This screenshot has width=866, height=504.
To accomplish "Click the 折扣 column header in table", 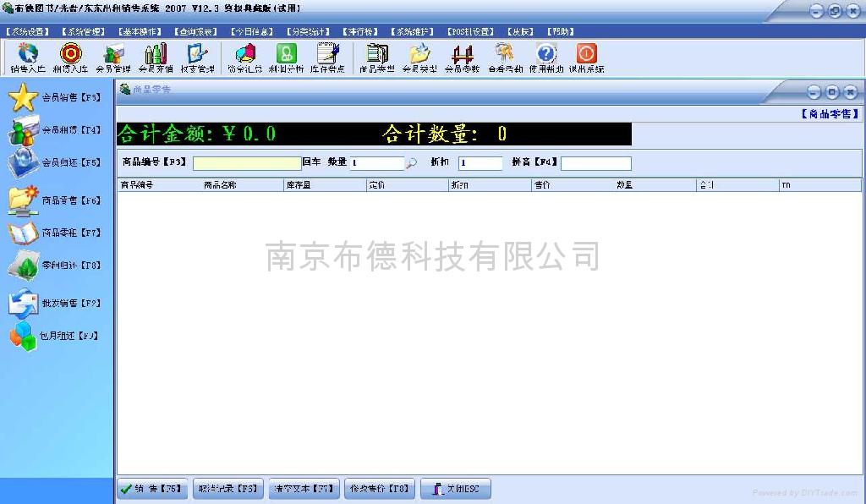I will [x=490, y=185].
